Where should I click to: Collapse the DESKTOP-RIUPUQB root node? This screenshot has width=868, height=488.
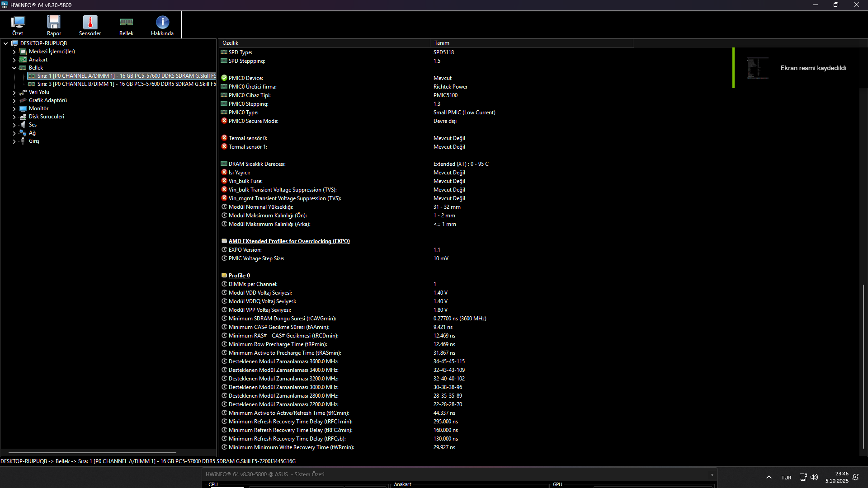coord(6,43)
